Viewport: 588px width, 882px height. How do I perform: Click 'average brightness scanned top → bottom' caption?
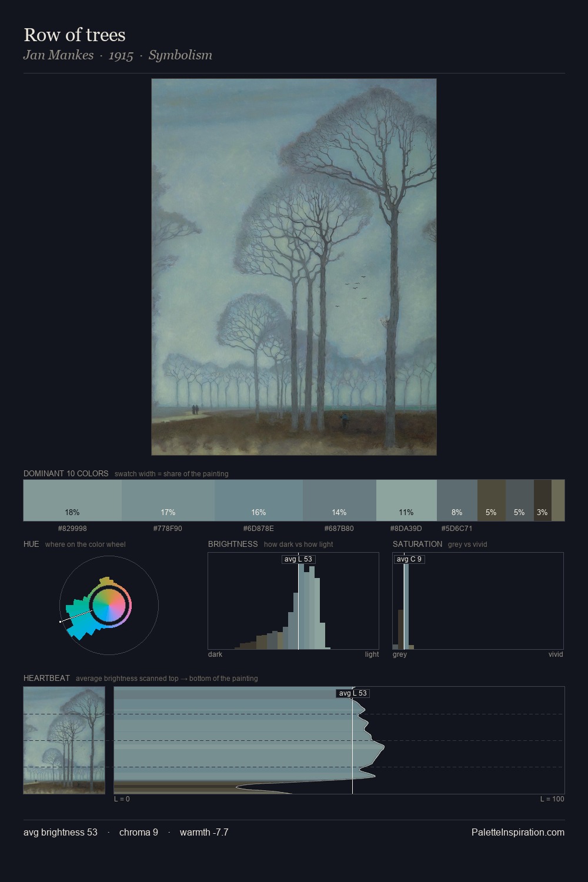point(167,679)
